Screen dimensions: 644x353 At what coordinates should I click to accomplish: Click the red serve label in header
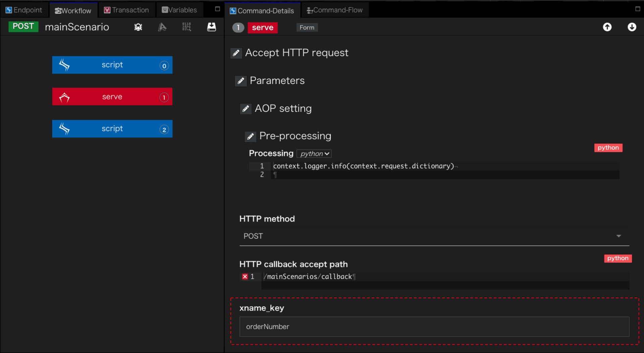tap(263, 28)
